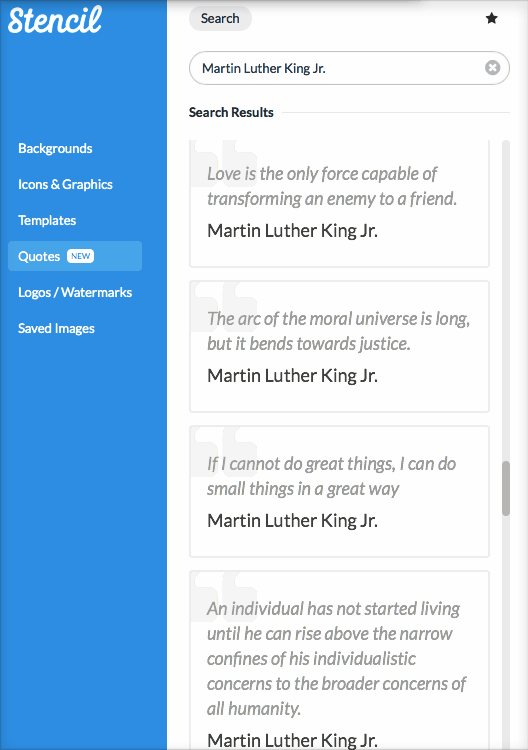Open the Backgrounds section

tap(55, 148)
